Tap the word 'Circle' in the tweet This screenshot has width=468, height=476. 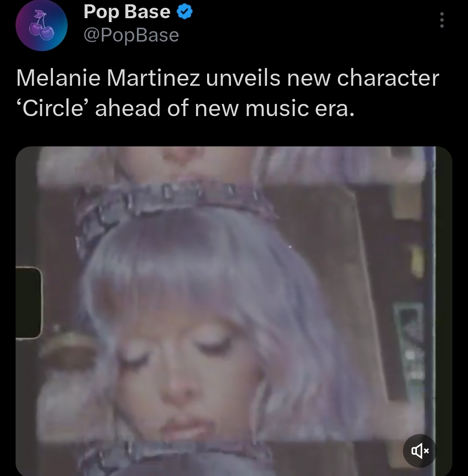click(x=53, y=109)
